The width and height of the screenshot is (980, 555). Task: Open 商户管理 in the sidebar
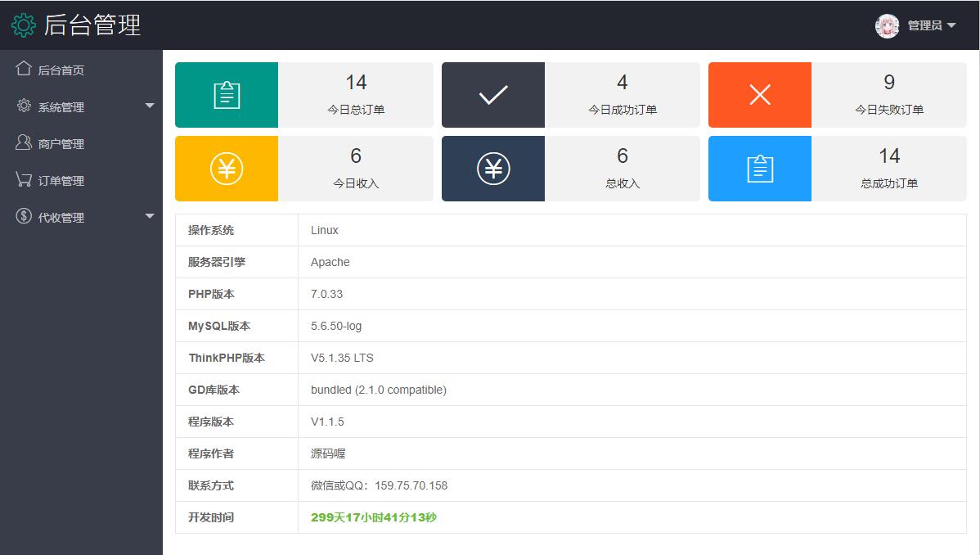click(61, 144)
